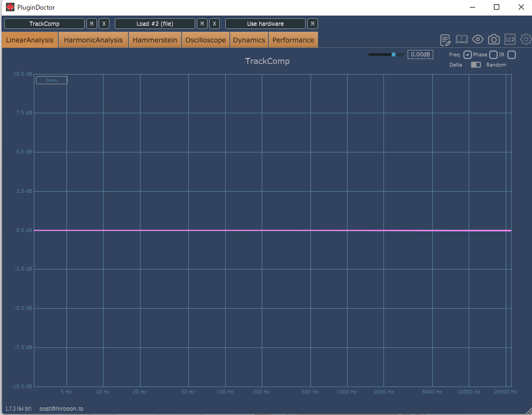Image resolution: width=532 pixels, height=415 pixels.
Task: Open the notes editor icon
Action: click(x=445, y=40)
